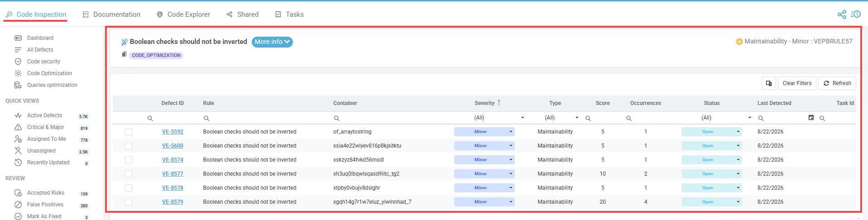Open defect link VE-8579

click(173, 202)
